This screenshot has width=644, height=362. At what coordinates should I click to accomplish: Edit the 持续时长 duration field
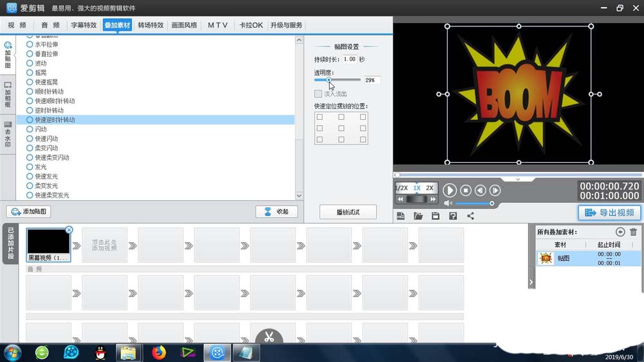(350, 59)
